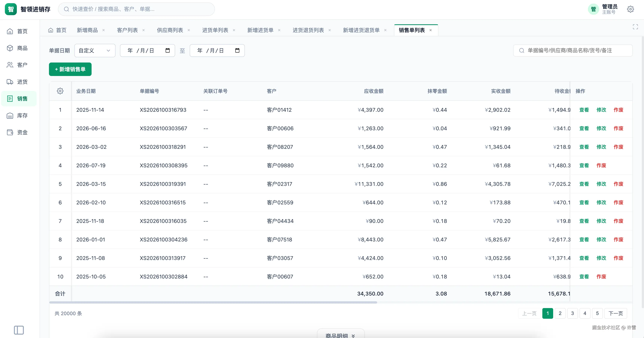Open the 自定义 date range dropdown
This screenshot has width=644, height=338.
95,50
